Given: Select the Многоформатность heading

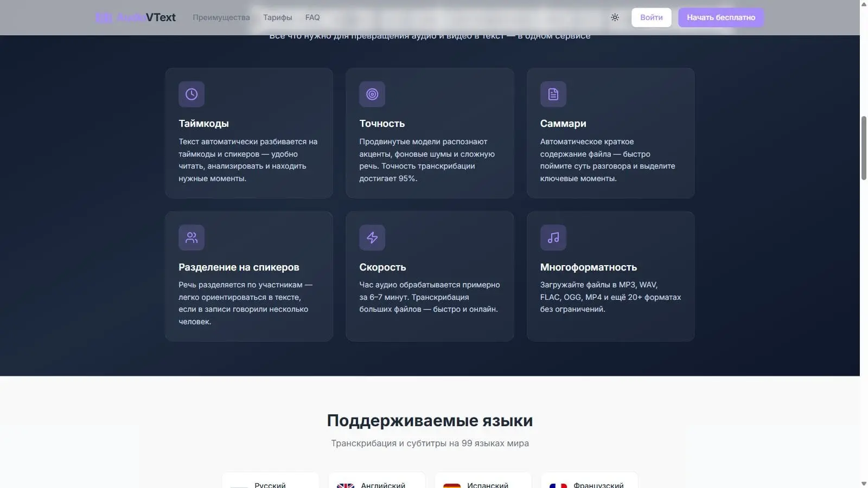Looking at the screenshot, I should (x=589, y=267).
